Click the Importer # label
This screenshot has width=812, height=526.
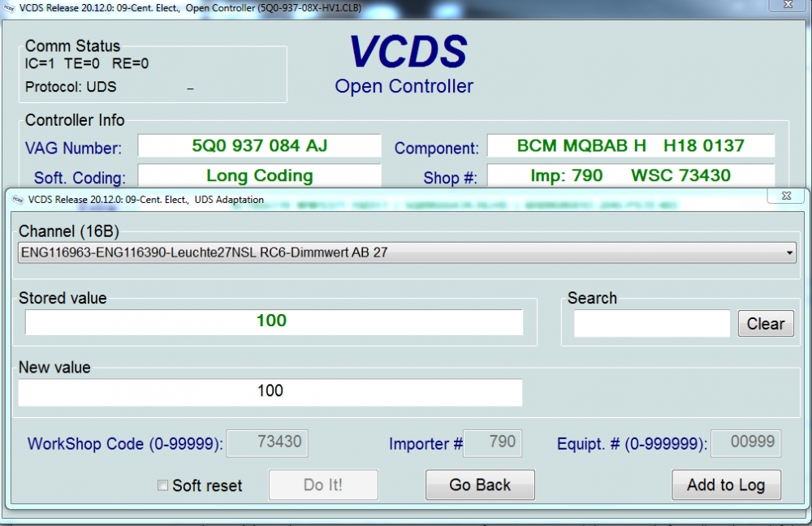click(x=425, y=444)
